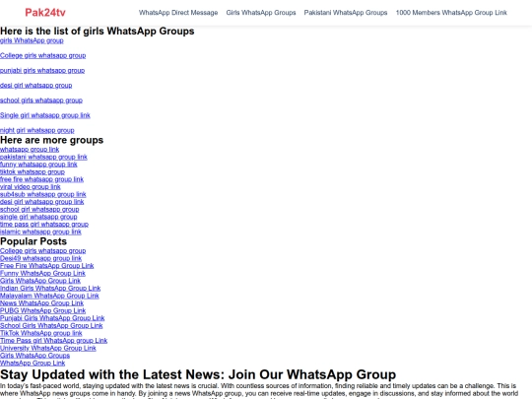Click the lowercase 'whatsapp group link' under more groups

[30, 150]
